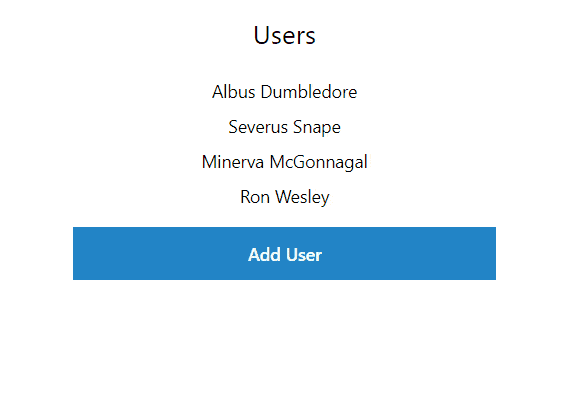Click the surname McGonnagal
The image size is (572, 407).
(x=318, y=162)
